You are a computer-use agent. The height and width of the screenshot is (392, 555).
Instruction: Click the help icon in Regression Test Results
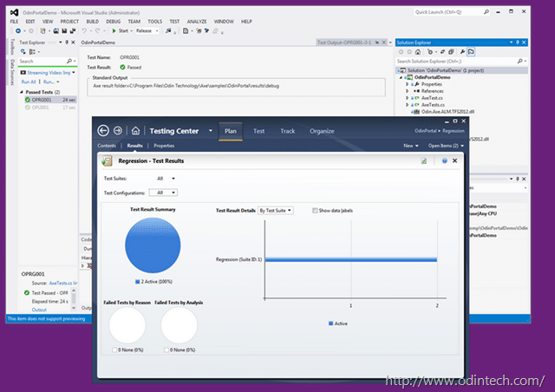tap(445, 160)
